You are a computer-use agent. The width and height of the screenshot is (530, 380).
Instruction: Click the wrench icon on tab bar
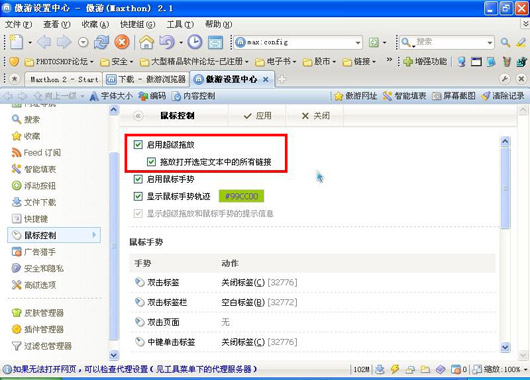tap(505, 79)
